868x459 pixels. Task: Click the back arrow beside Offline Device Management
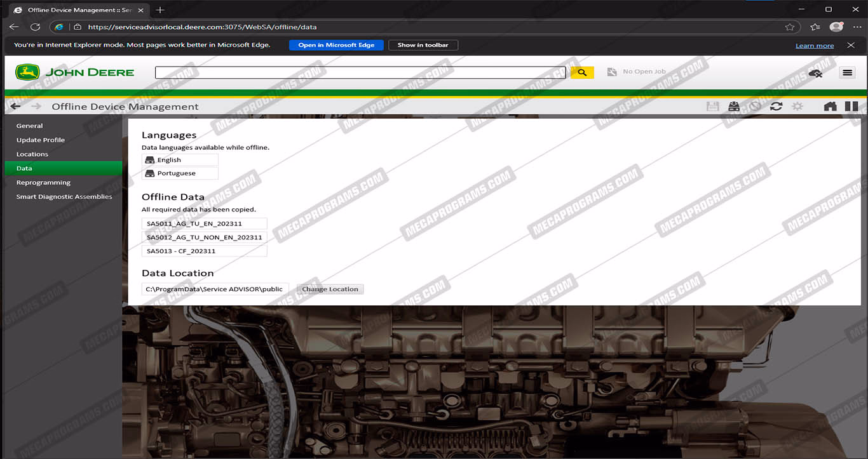pyautogui.click(x=15, y=107)
